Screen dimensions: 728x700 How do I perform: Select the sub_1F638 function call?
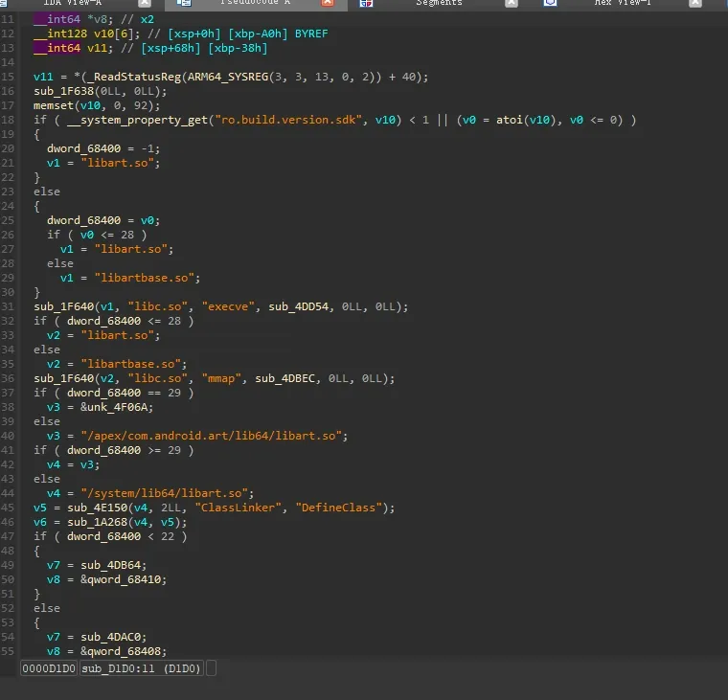[63, 91]
